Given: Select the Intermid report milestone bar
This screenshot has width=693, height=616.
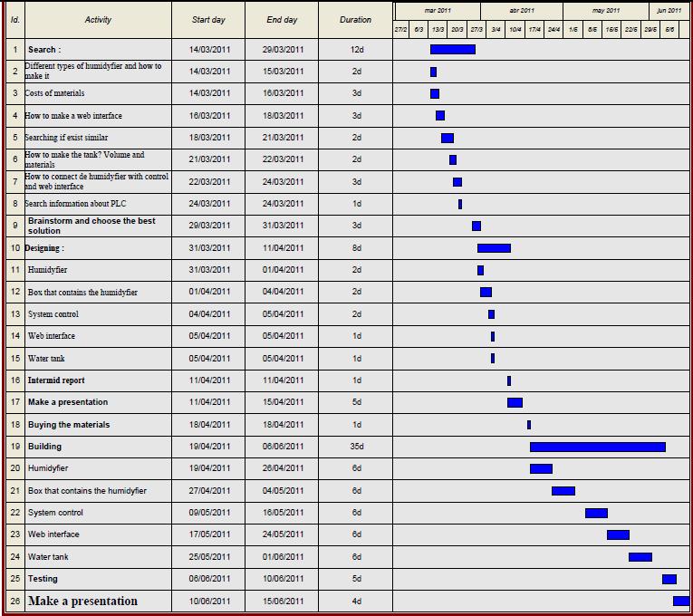Looking at the screenshot, I should [509, 380].
